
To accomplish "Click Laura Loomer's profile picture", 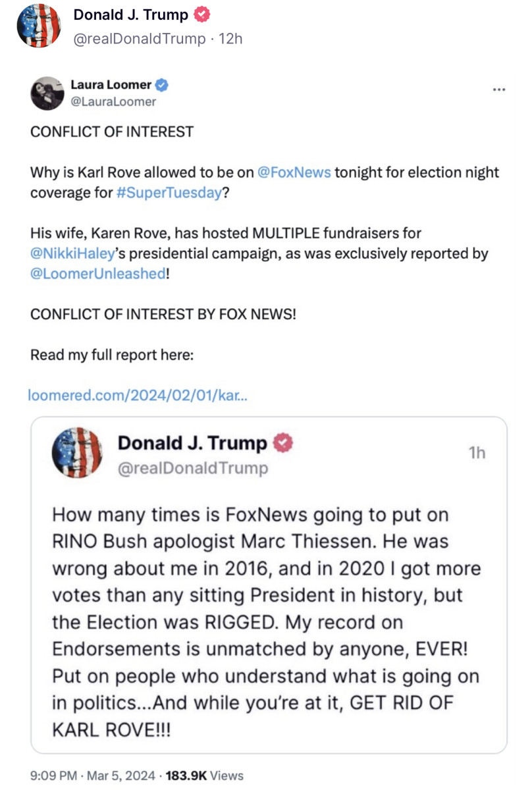I will coord(46,93).
